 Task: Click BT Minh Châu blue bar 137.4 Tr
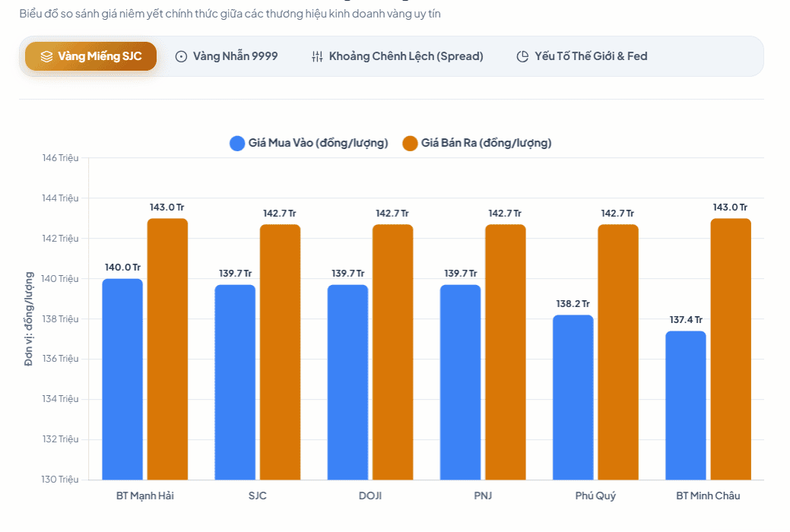tap(686, 405)
